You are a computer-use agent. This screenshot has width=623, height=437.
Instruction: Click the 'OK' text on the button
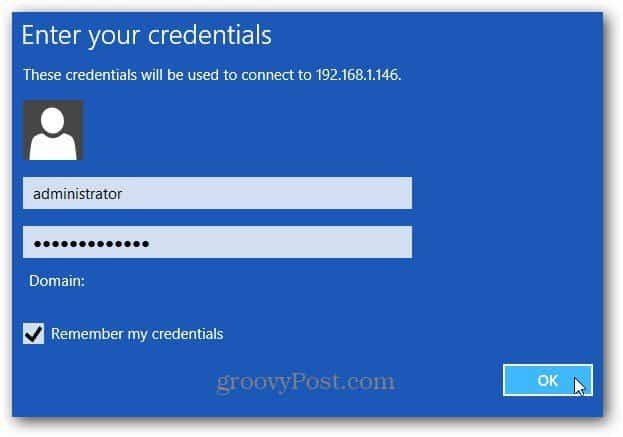(x=548, y=381)
